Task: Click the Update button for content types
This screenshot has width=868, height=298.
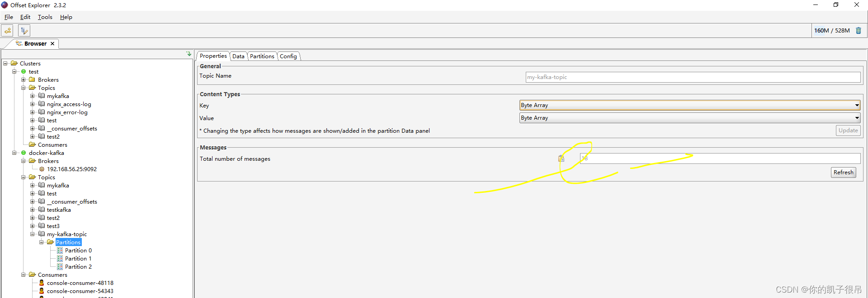Action: (x=848, y=130)
